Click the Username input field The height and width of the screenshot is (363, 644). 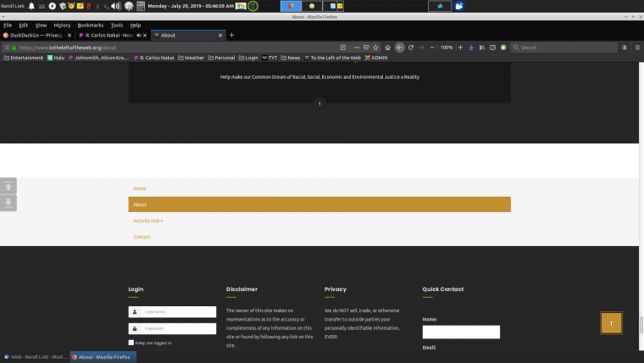coord(177,311)
